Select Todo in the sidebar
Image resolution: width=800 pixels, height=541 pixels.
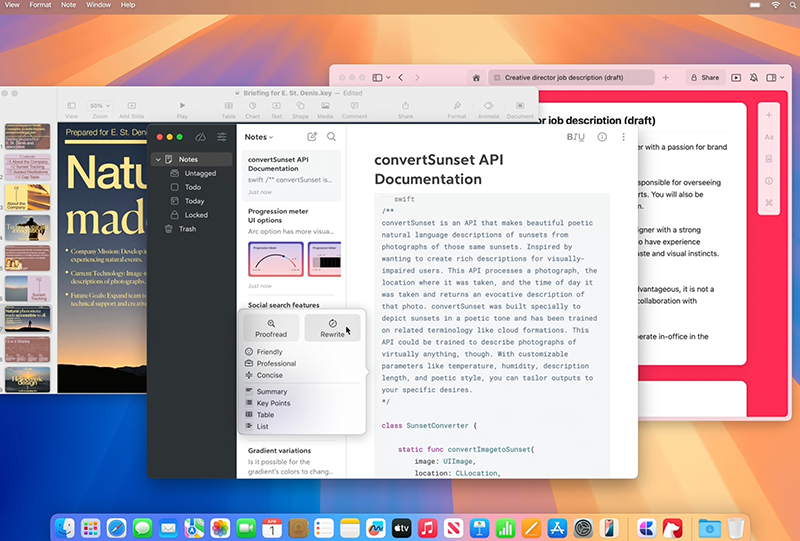pos(194,187)
